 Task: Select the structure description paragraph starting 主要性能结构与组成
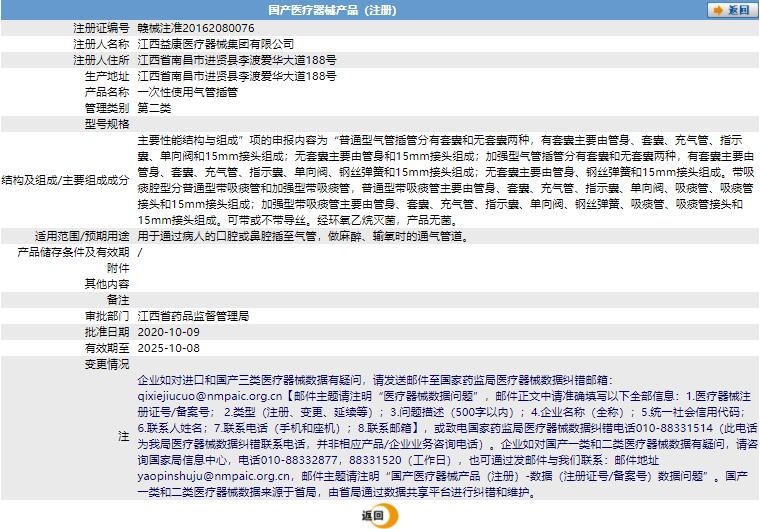[446, 180]
